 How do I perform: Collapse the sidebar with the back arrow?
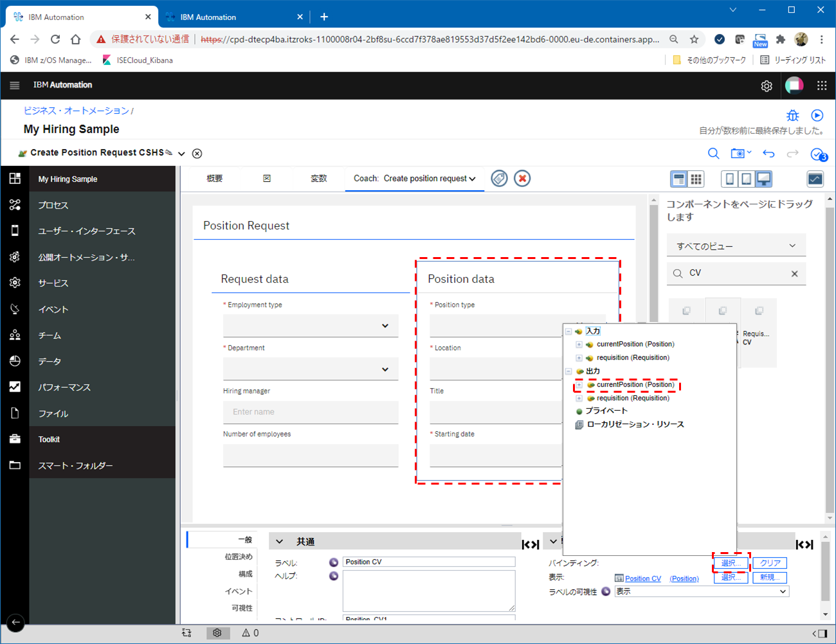click(15, 622)
